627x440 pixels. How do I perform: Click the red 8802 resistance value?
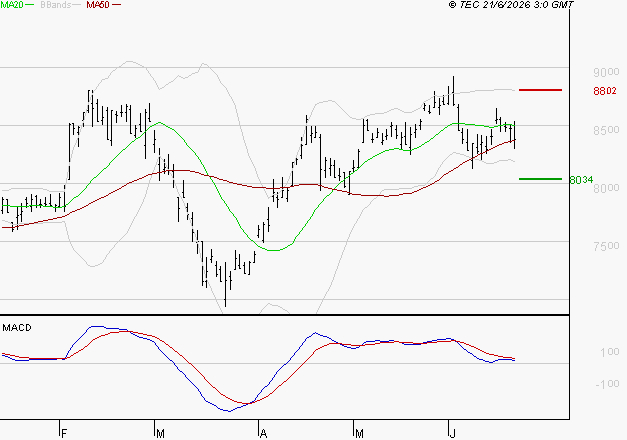pos(605,91)
